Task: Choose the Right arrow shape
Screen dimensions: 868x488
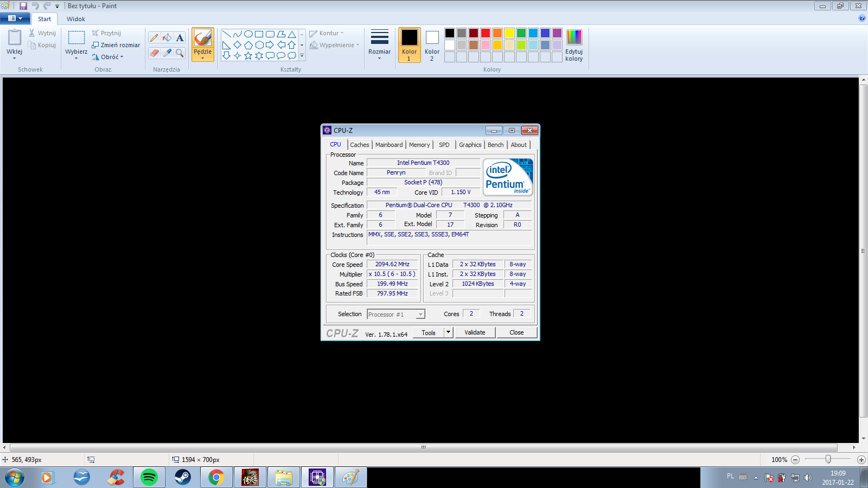Action: pos(270,45)
